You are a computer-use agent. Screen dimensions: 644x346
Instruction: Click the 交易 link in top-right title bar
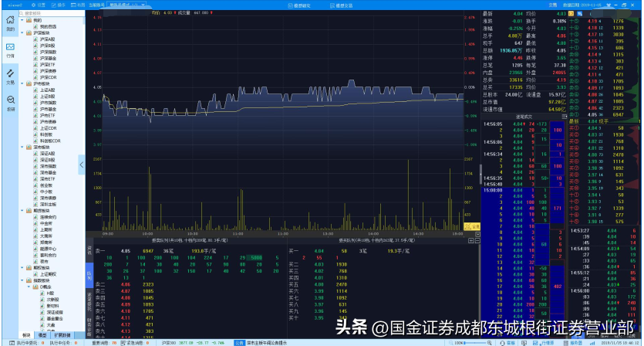553,5
